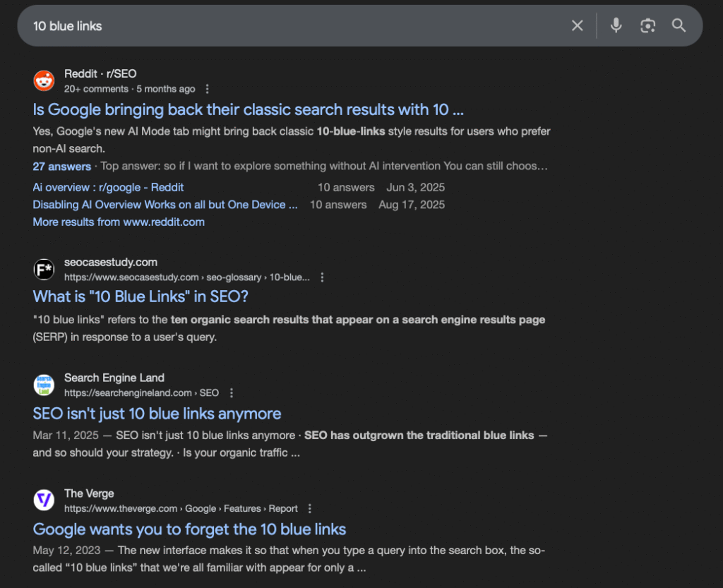723x588 pixels.
Task: Open "Ai overview : r/google - Reddit" sublink
Action: click(108, 187)
